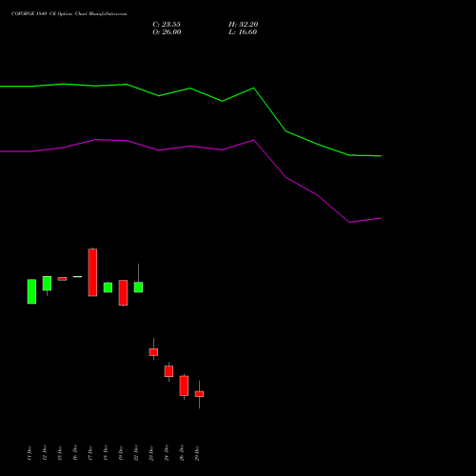This screenshot has height=476, width=476.
Task: Click the open price value O: 26.00
Action: coord(167,32)
